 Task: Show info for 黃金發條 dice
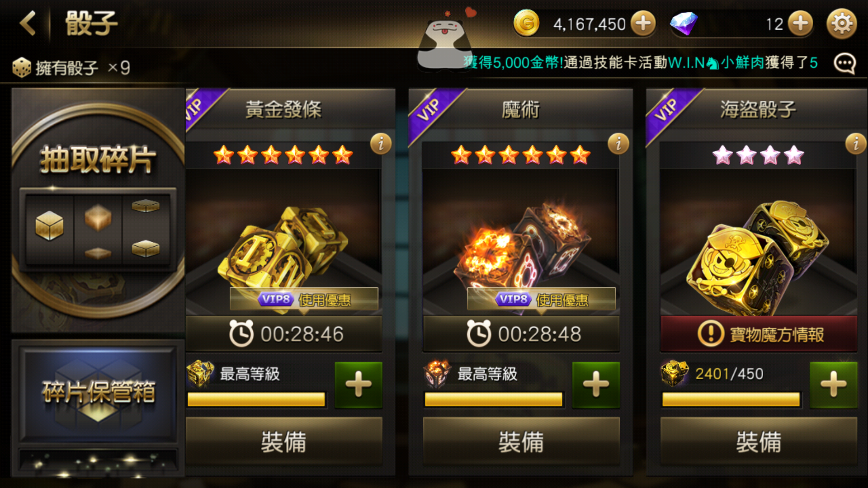(x=381, y=144)
